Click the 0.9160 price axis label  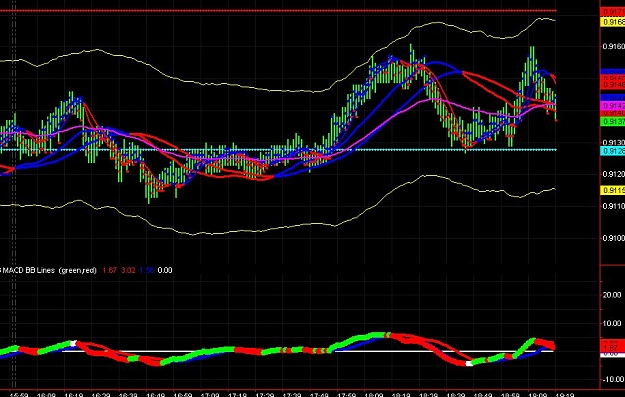coord(614,47)
